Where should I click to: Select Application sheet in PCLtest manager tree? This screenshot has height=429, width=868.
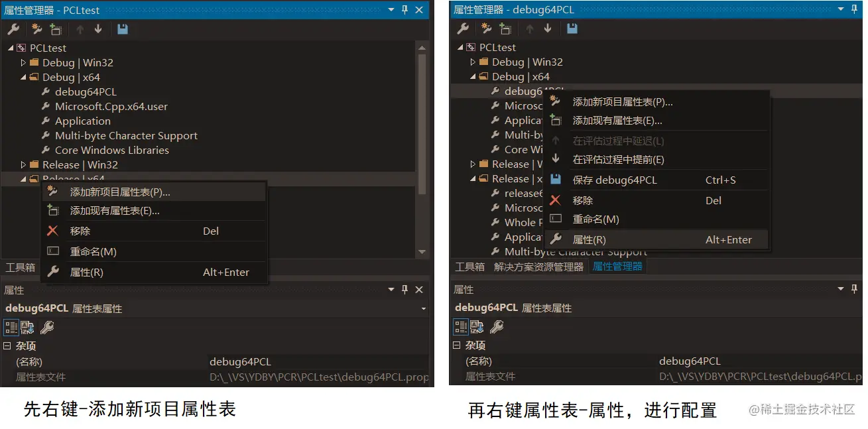pyautogui.click(x=83, y=121)
